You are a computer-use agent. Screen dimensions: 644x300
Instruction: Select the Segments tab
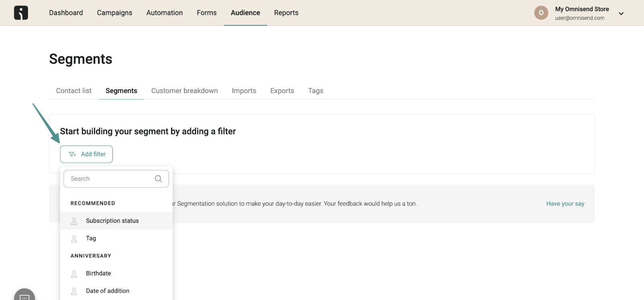click(x=122, y=91)
